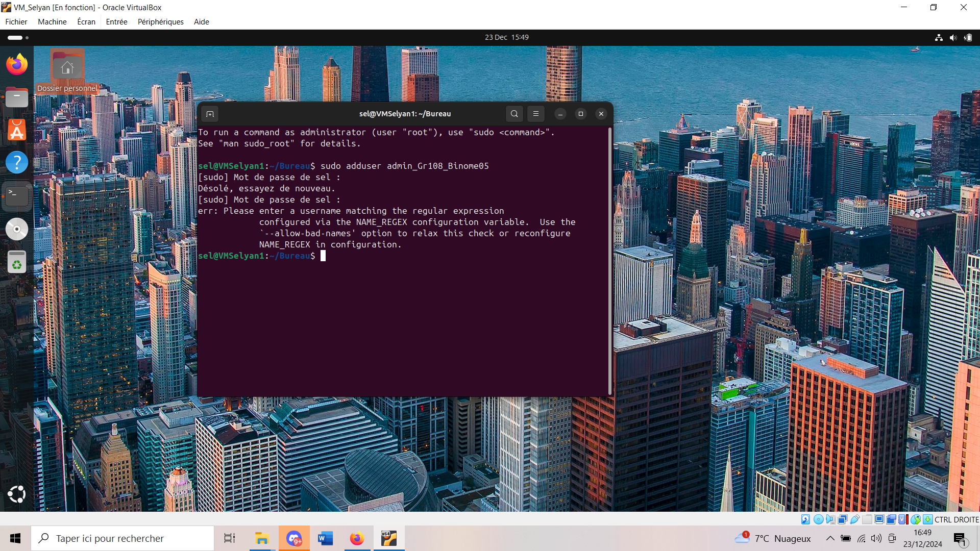Open the Fichier menu in VirtualBox
The image size is (980, 551).
coord(16,22)
